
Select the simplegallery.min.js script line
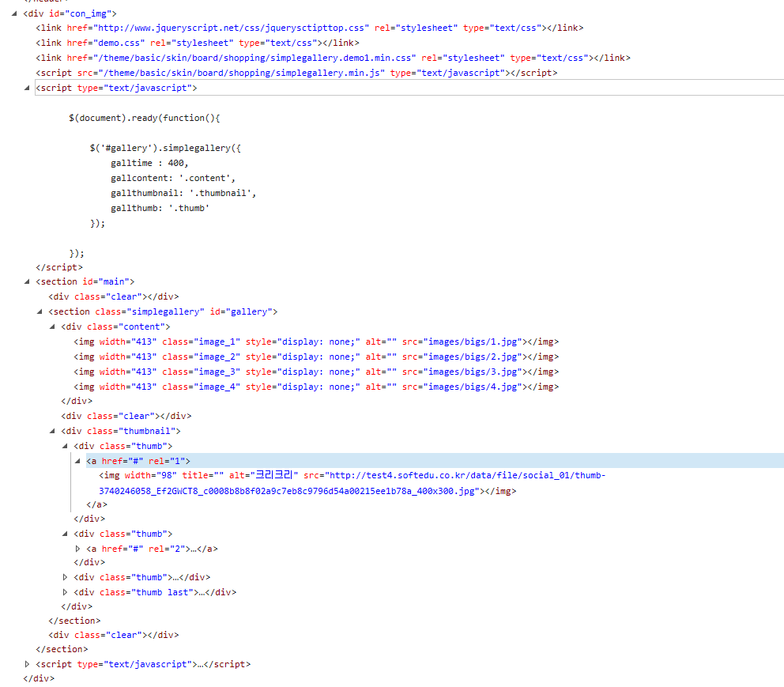pos(296,73)
